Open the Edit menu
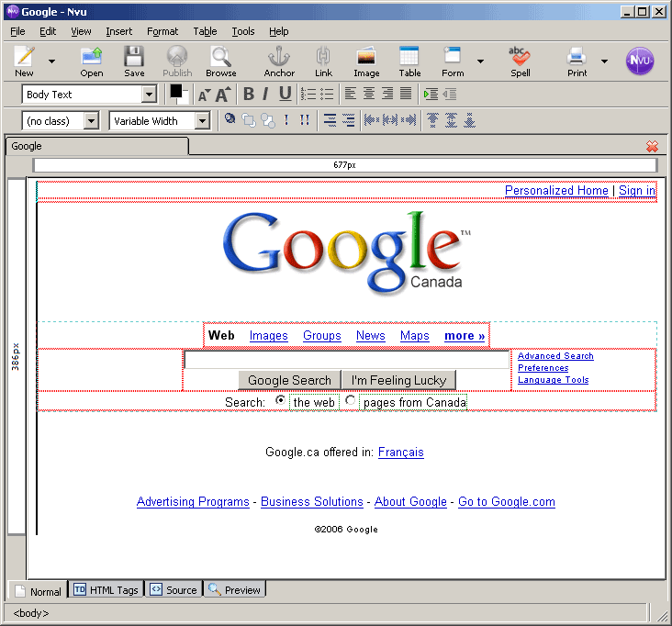The height and width of the screenshot is (626, 672). (x=48, y=31)
